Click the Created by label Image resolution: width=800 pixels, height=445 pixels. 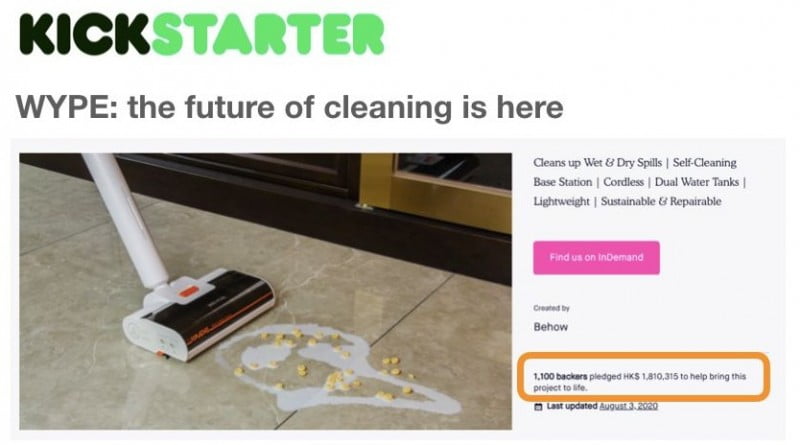pyautogui.click(x=551, y=308)
